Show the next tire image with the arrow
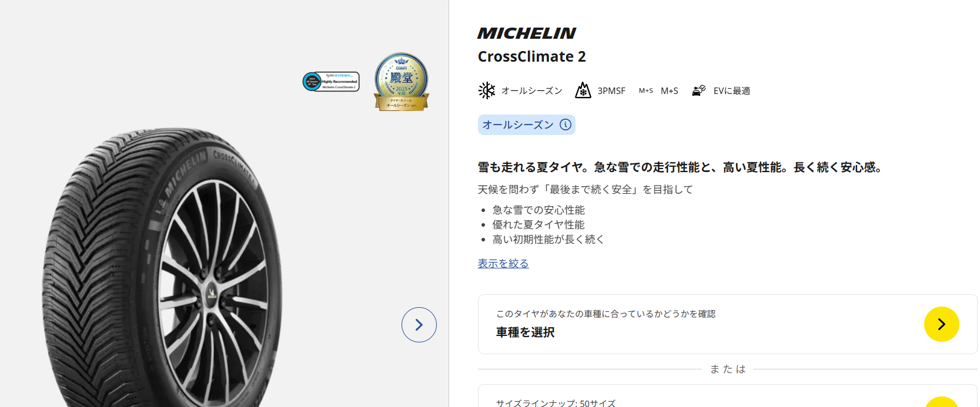Image resolution: width=980 pixels, height=407 pixels. [419, 325]
